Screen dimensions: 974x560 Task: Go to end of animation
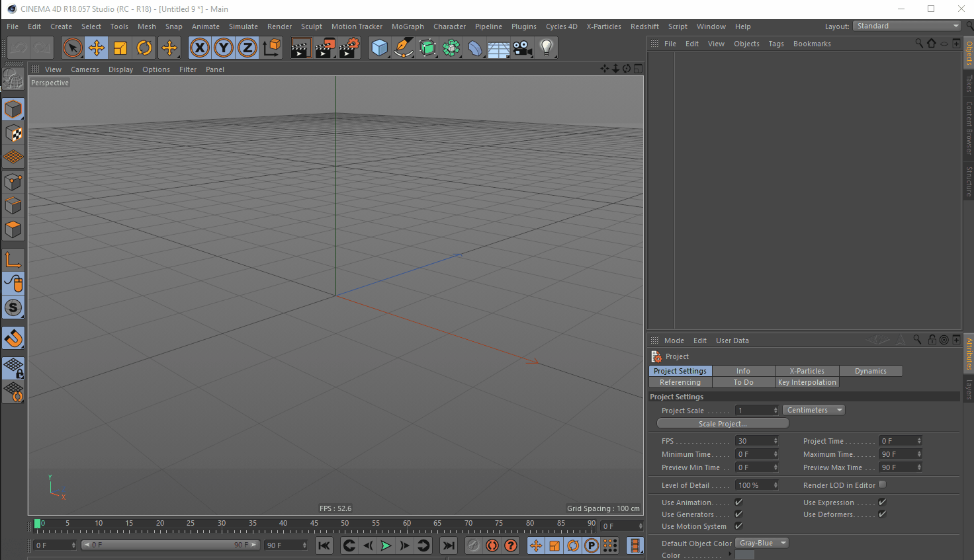point(449,545)
